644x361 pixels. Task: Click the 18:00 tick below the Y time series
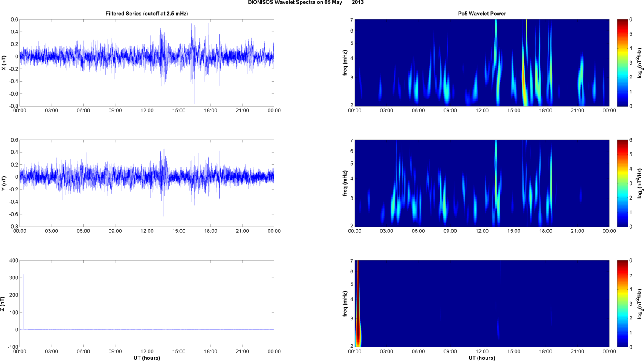coord(211,231)
